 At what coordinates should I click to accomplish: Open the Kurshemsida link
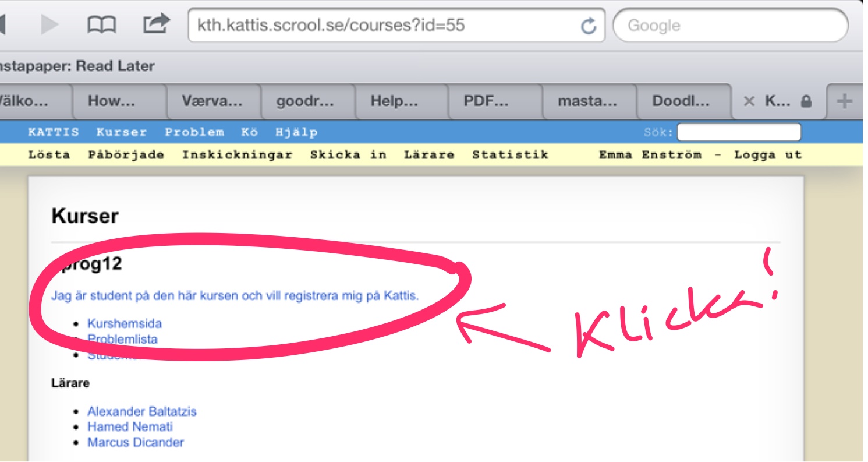pyautogui.click(x=125, y=323)
